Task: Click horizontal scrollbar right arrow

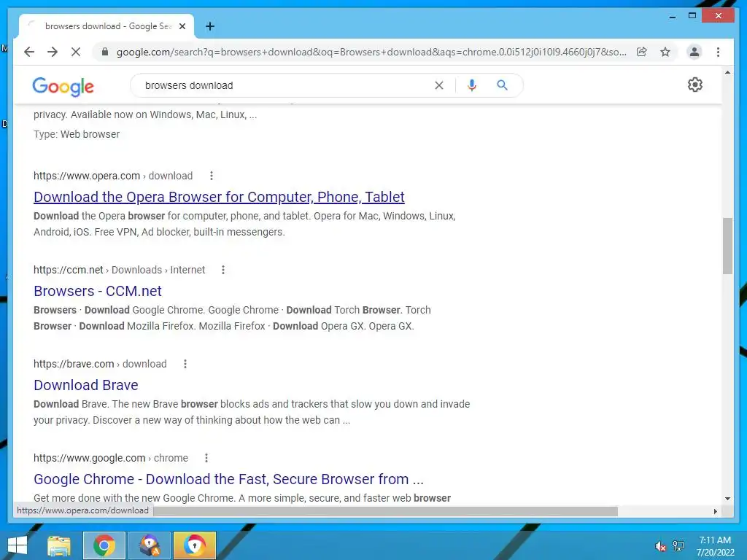Action: (715, 511)
